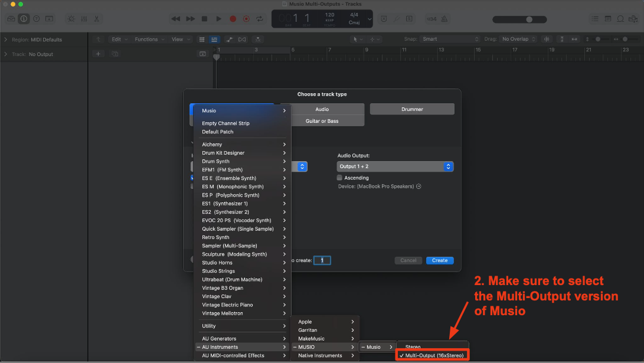The height and width of the screenshot is (363, 644).
Task: Open the AU MIDI-controlled Effects submenu
Action: click(243, 355)
